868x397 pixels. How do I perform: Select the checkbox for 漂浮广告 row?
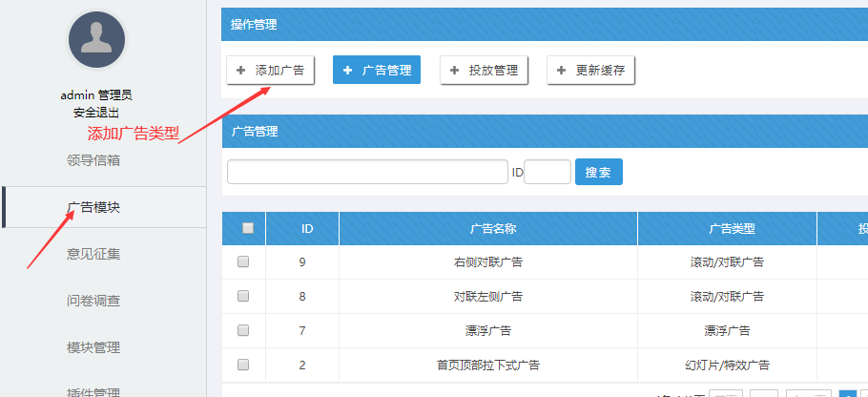tap(243, 330)
